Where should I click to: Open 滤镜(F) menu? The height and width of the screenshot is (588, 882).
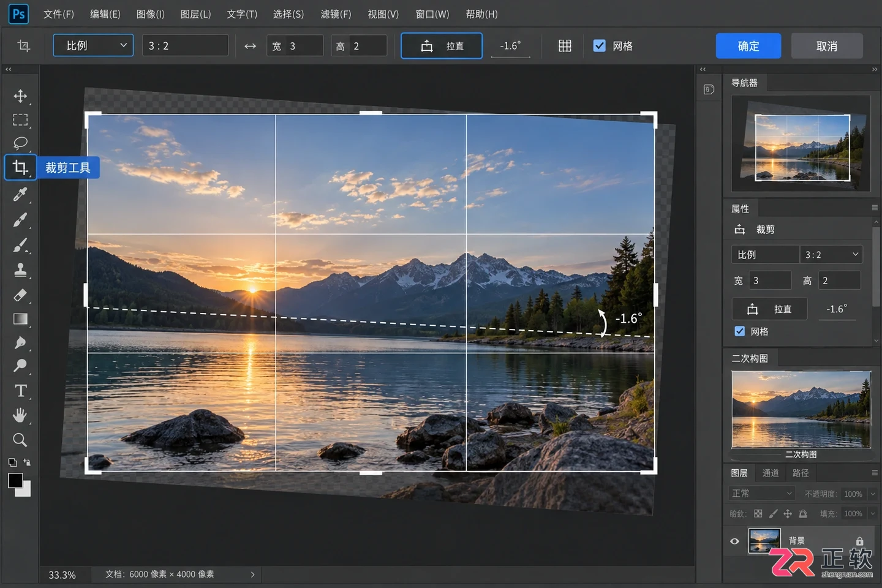[x=336, y=14]
